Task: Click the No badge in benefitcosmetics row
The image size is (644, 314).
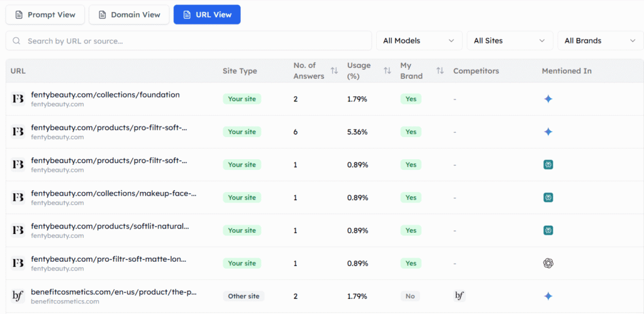Action: (x=410, y=296)
